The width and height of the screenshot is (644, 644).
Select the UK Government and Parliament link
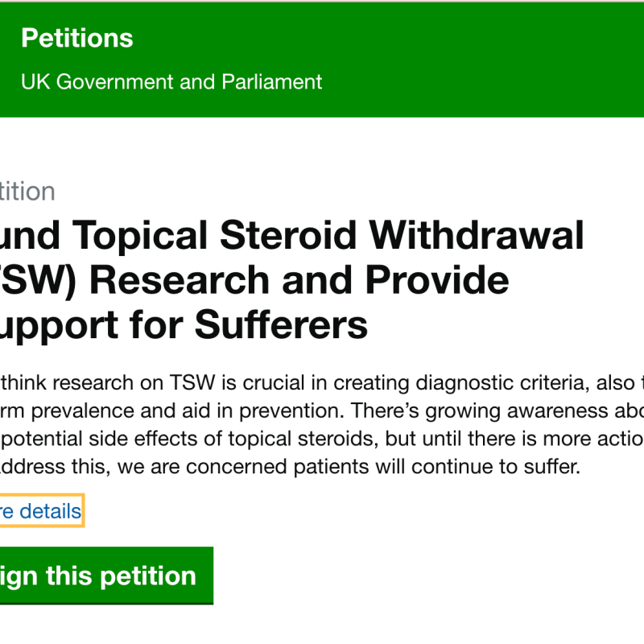click(171, 81)
